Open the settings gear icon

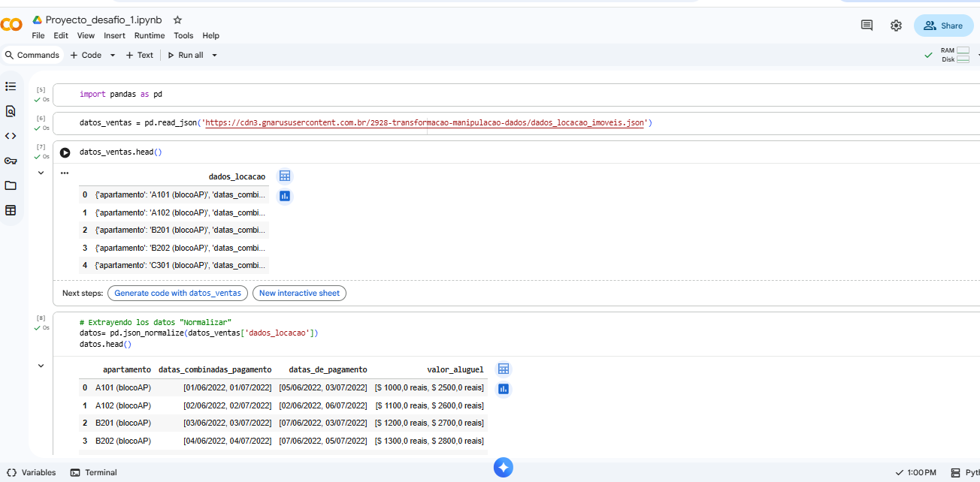point(896,26)
